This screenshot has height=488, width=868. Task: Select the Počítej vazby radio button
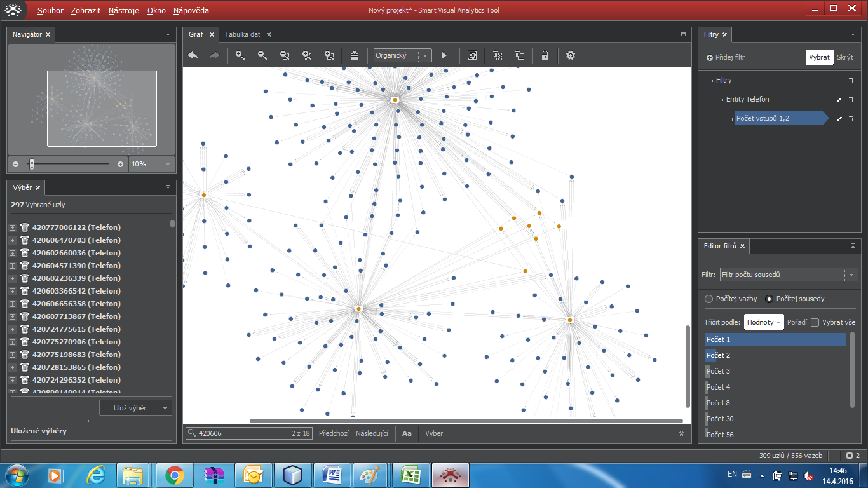[x=709, y=299]
